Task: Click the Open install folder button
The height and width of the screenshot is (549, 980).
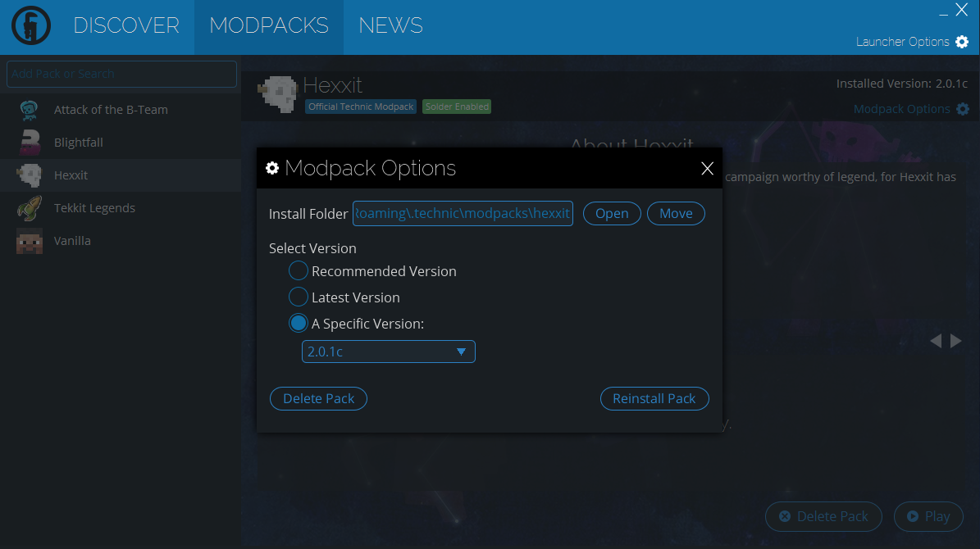Action: pyautogui.click(x=612, y=214)
